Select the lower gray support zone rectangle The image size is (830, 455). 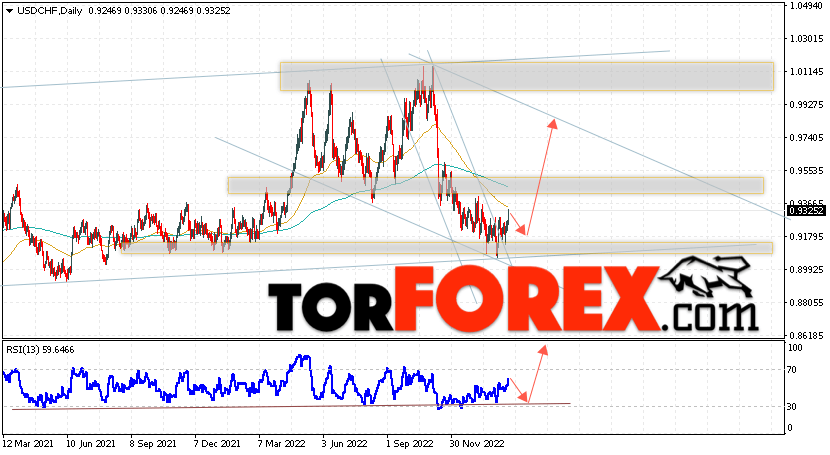click(x=447, y=248)
